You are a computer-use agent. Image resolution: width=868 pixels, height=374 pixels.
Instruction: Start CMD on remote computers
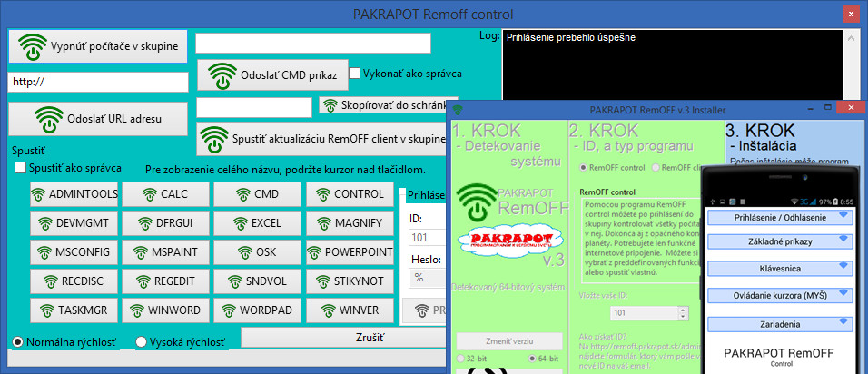click(258, 194)
